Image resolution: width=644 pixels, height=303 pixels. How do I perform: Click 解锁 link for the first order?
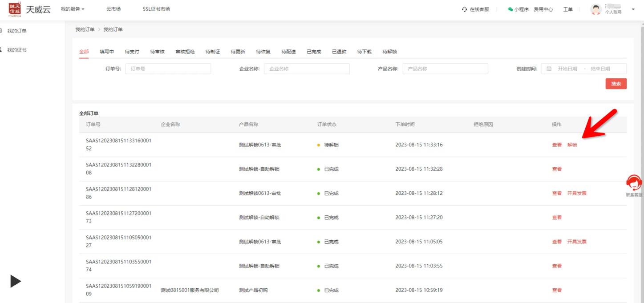click(x=572, y=145)
